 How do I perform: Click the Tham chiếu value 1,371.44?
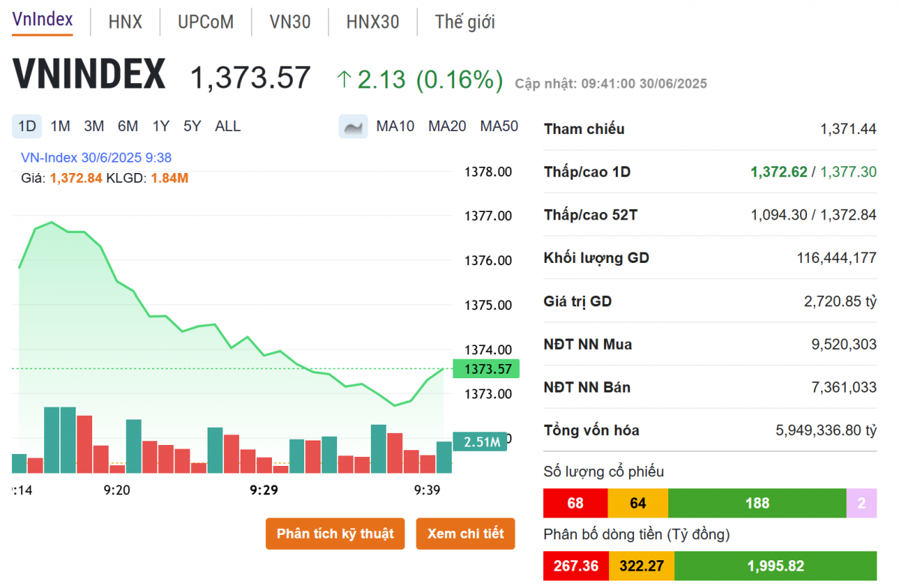[x=848, y=129]
